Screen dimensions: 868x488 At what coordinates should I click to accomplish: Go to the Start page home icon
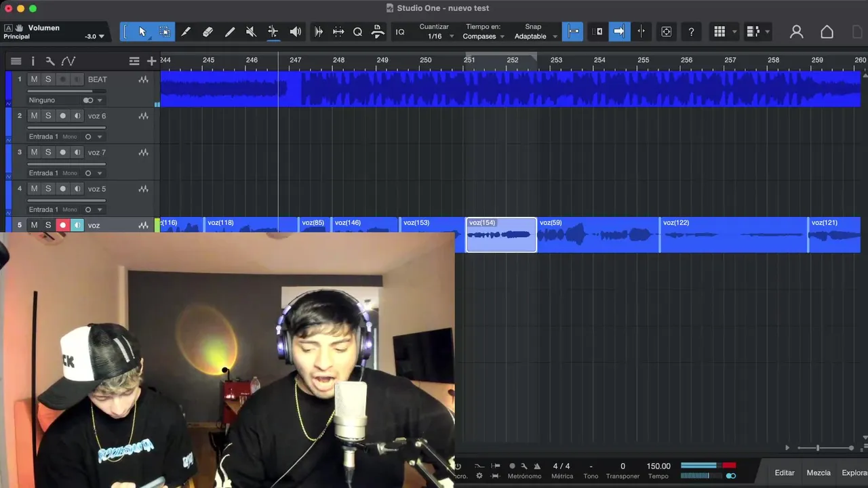[827, 32]
